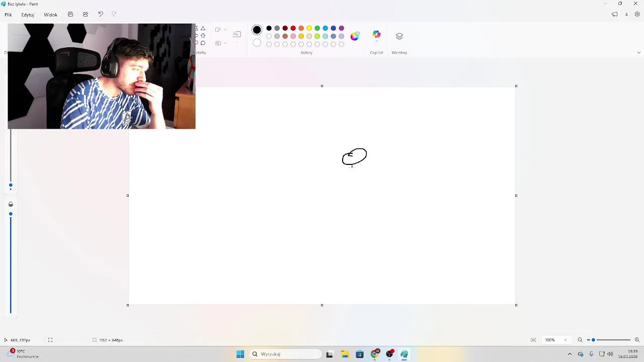The height and width of the screenshot is (362, 644).
Task: Click the right-middle canvas resize handle
Action: pos(516,196)
